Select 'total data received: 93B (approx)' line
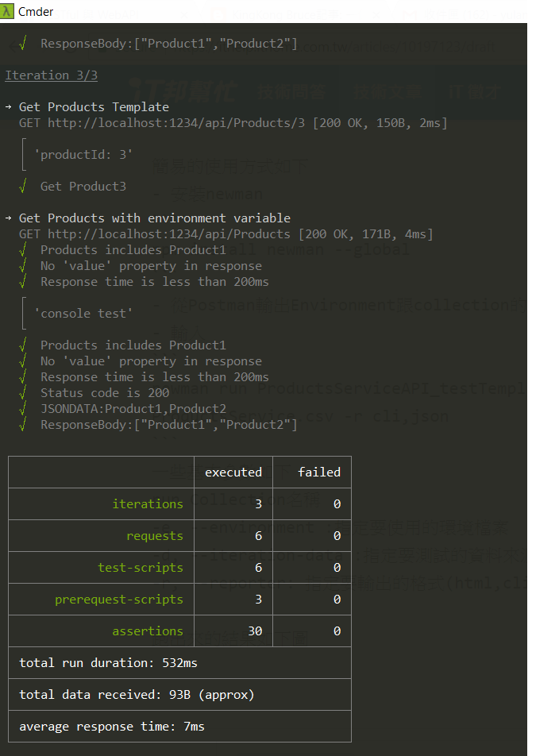This screenshot has height=756, width=559. tap(137, 695)
